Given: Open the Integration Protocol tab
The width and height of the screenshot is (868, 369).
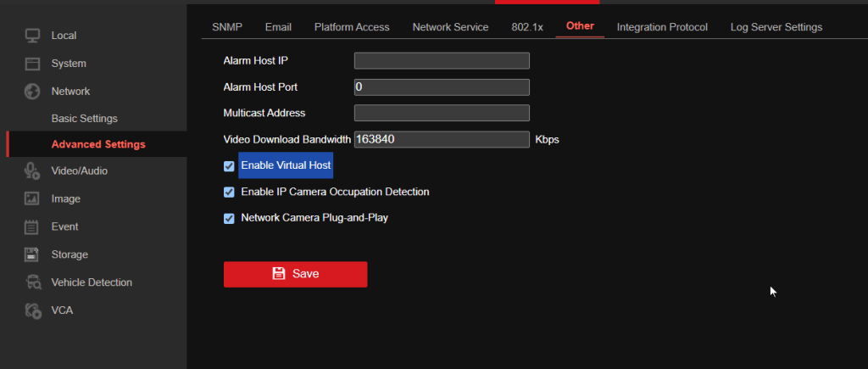Looking at the screenshot, I should (662, 27).
